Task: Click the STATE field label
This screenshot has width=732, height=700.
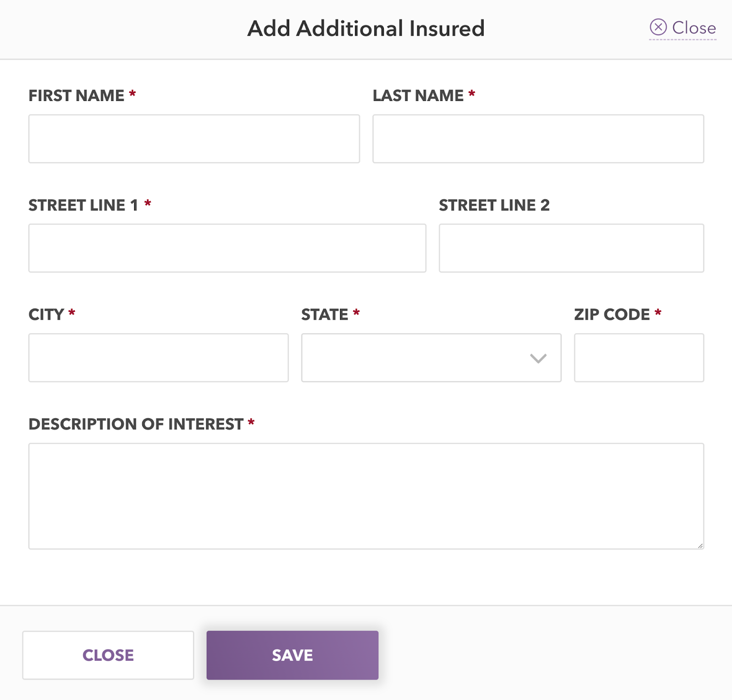Action: tap(324, 315)
